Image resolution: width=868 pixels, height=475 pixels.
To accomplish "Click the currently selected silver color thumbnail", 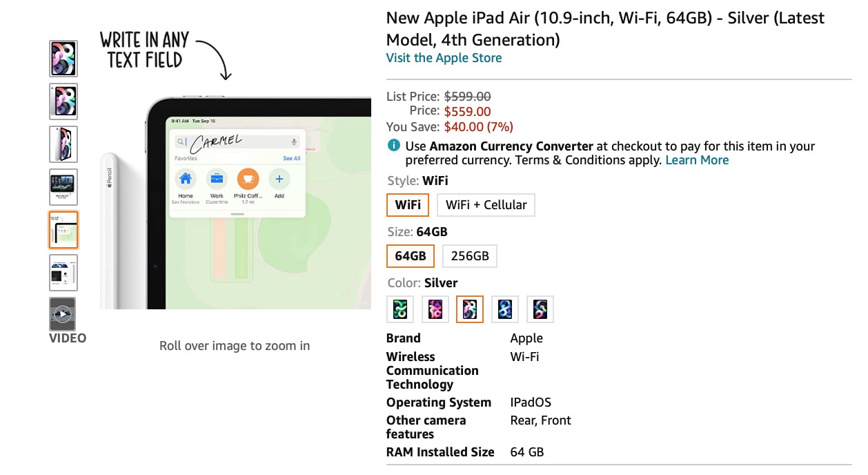I will click(470, 309).
